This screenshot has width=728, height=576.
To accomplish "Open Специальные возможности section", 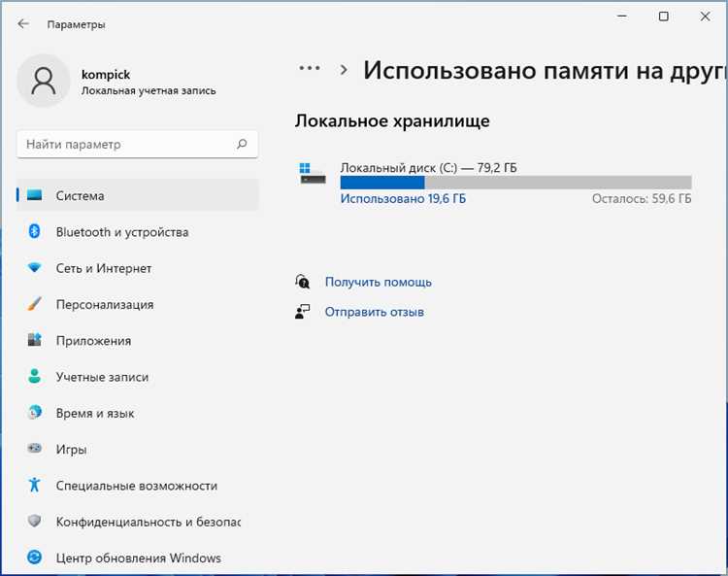I will click(x=138, y=486).
